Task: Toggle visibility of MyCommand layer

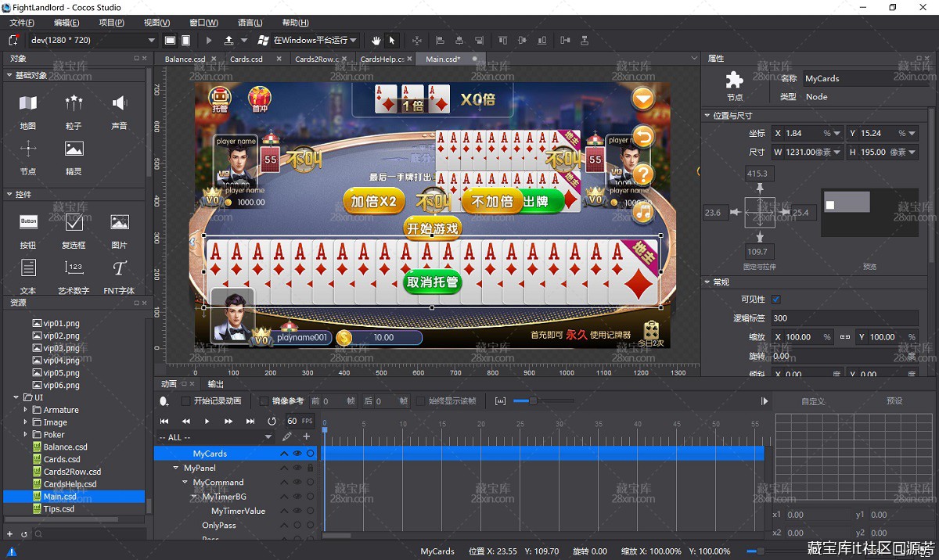Action: pos(297,483)
